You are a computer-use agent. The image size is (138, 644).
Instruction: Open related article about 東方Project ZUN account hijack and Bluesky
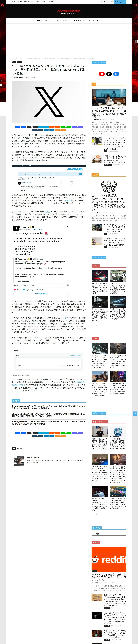49,407
